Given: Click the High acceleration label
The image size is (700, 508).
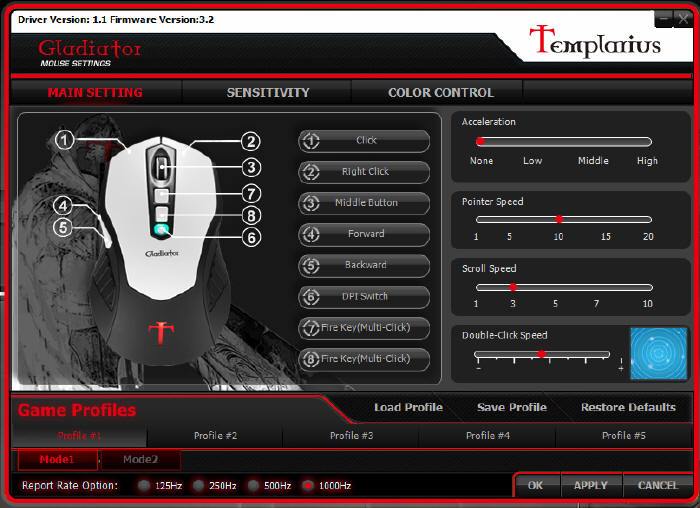Looking at the screenshot, I should coord(647,161).
